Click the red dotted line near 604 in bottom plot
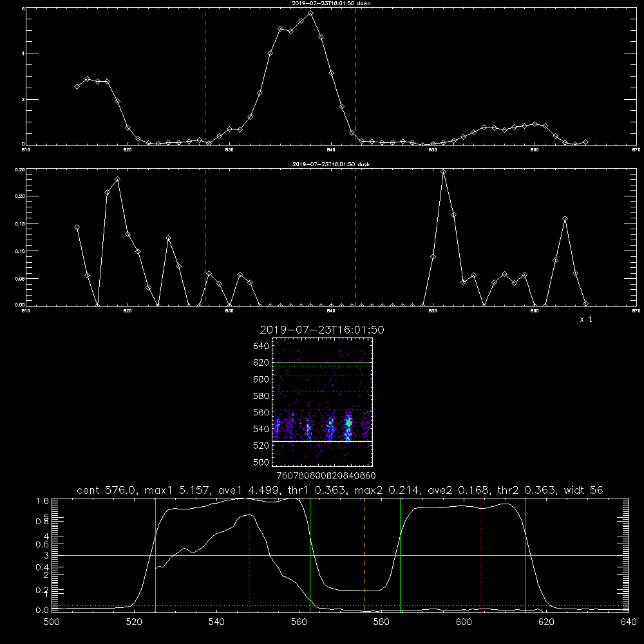644x644 pixels. point(480,554)
